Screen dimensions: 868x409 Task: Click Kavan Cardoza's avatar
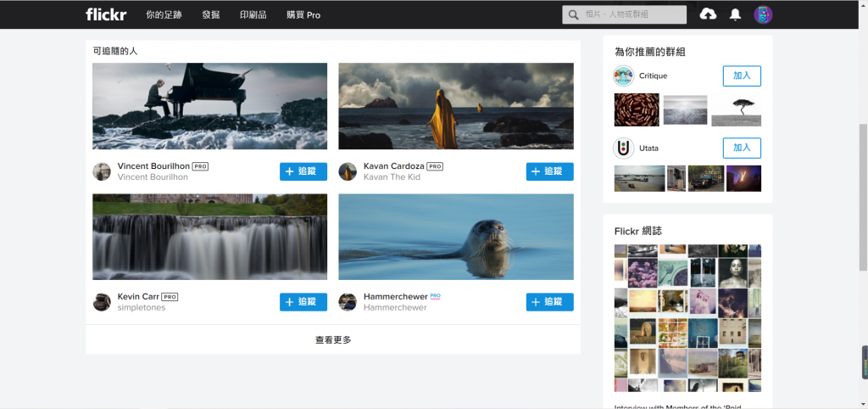coord(348,171)
